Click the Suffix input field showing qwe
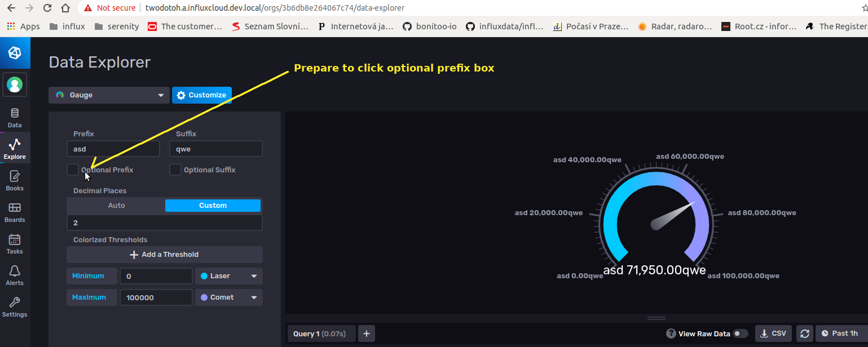Screen dimensions: 868x347 click(x=216, y=148)
